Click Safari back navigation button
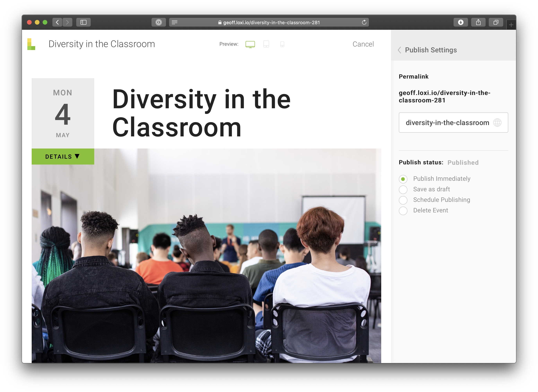Screen dimensions: 538x392 click(x=57, y=22)
